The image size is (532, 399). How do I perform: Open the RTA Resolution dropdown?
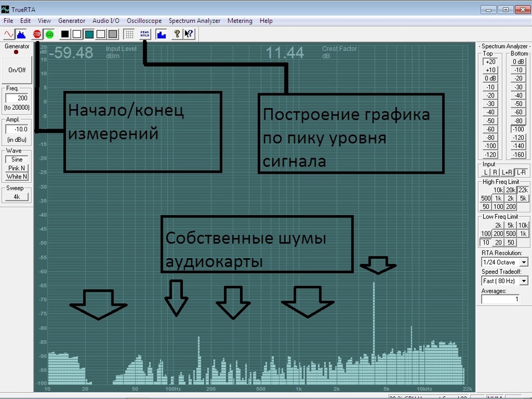[x=524, y=262]
